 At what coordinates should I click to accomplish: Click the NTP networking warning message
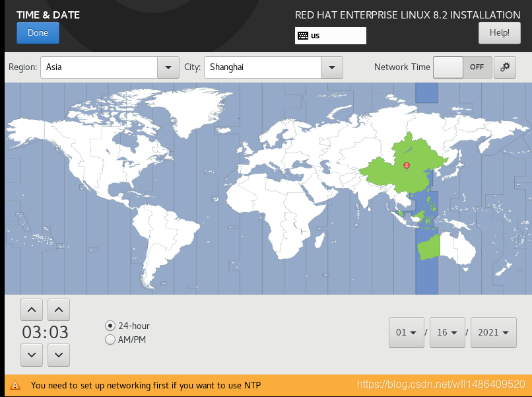[146, 385]
